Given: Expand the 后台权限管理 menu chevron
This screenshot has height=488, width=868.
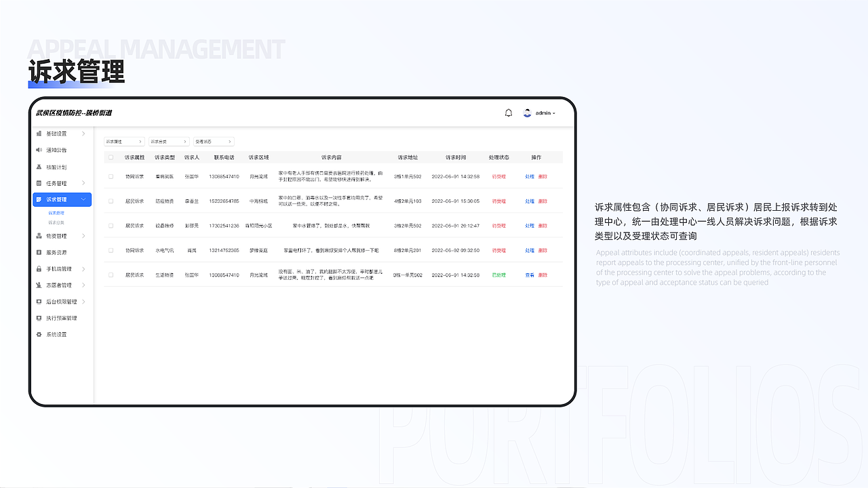Looking at the screenshot, I should point(83,302).
